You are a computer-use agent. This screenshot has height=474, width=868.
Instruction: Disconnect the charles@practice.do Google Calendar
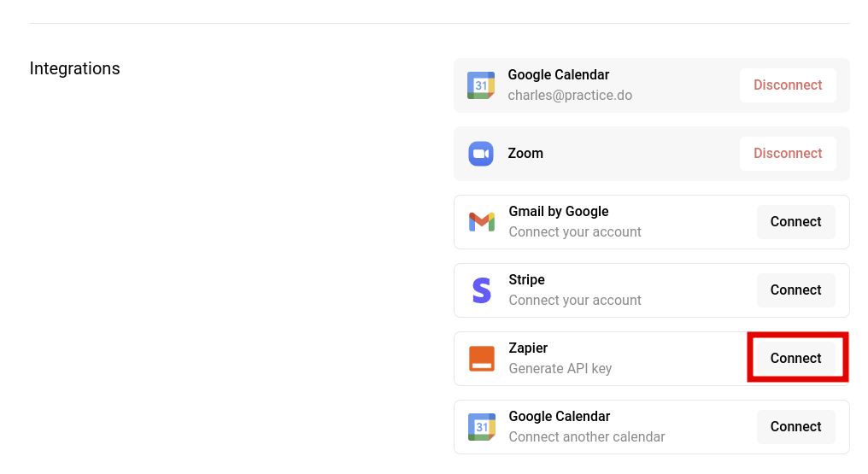coord(788,85)
